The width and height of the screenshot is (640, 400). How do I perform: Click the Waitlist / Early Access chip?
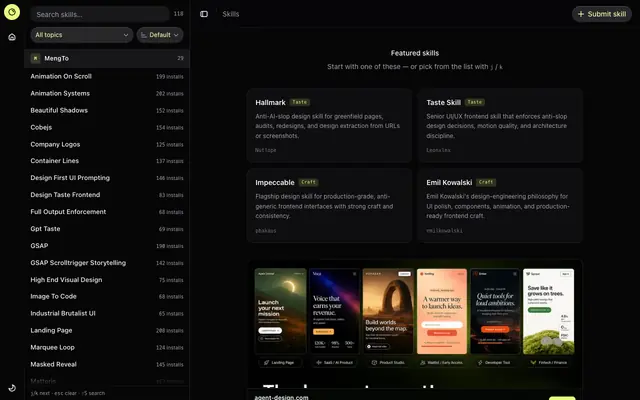tap(442, 362)
